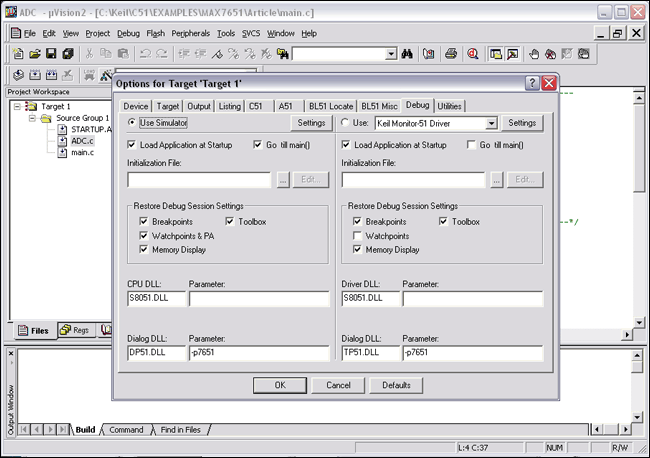Click the binoculars Find icon
This screenshot has height=458, width=650.
tap(407, 54)
